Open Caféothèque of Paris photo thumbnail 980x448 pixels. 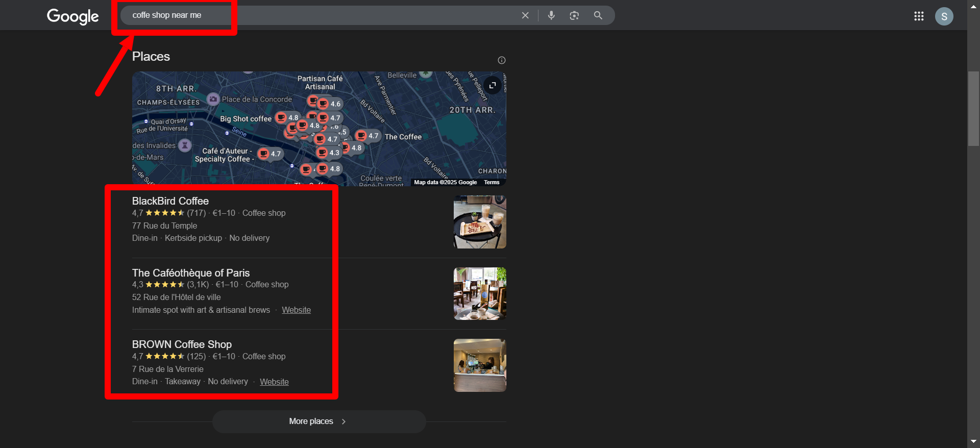click(480, 294)
